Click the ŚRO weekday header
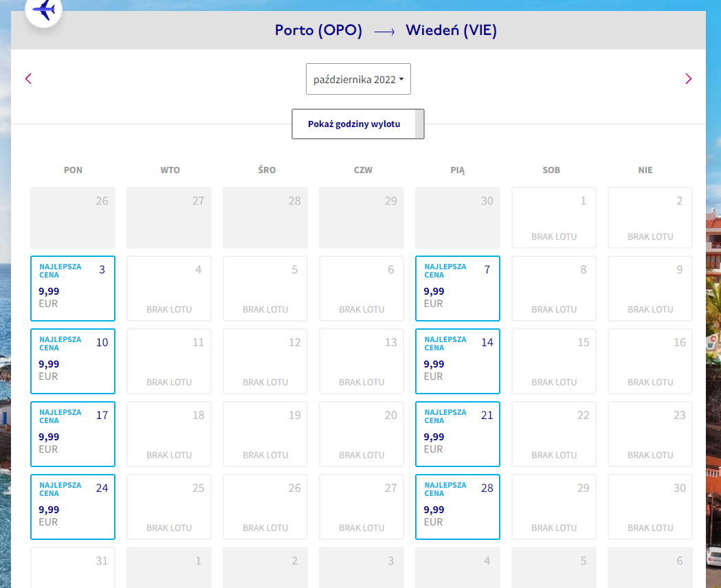 click(x=267, y=170)
